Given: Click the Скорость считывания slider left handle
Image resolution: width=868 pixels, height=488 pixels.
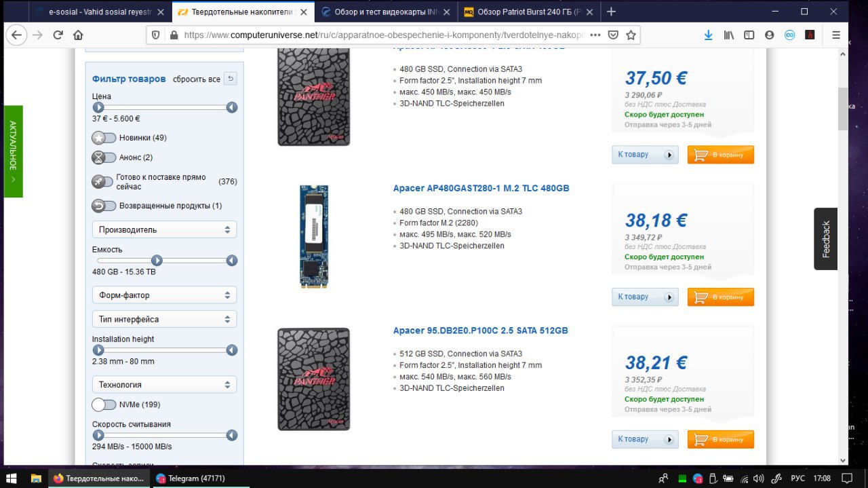Looking at the screenshot, I should coord(98,435).
